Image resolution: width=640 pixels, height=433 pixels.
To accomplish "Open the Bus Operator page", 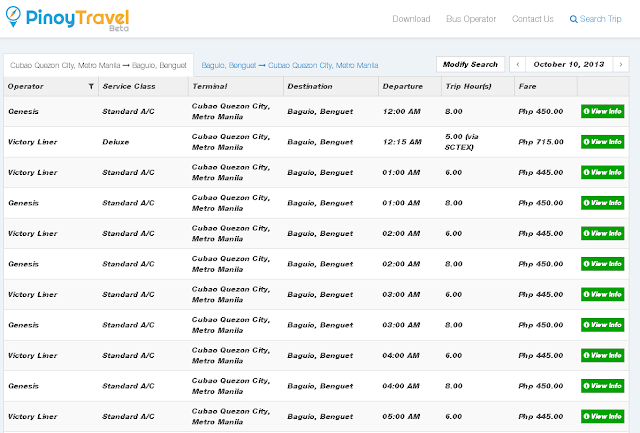I will [471, 19].
